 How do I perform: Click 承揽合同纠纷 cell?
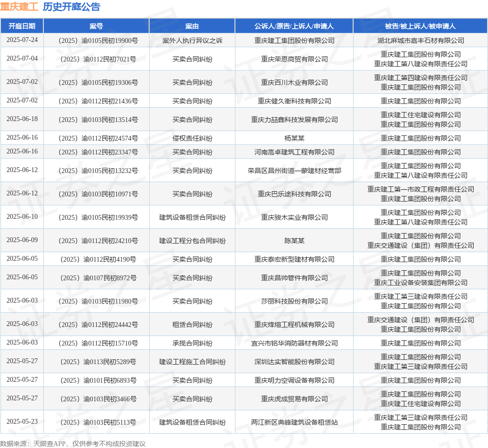pyautogui.click(x=193, y=343)
